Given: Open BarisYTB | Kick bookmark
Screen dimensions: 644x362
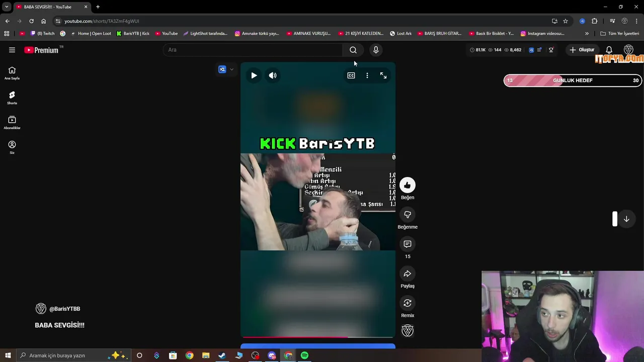Looking at the screenshot, I should pos(133,34).
